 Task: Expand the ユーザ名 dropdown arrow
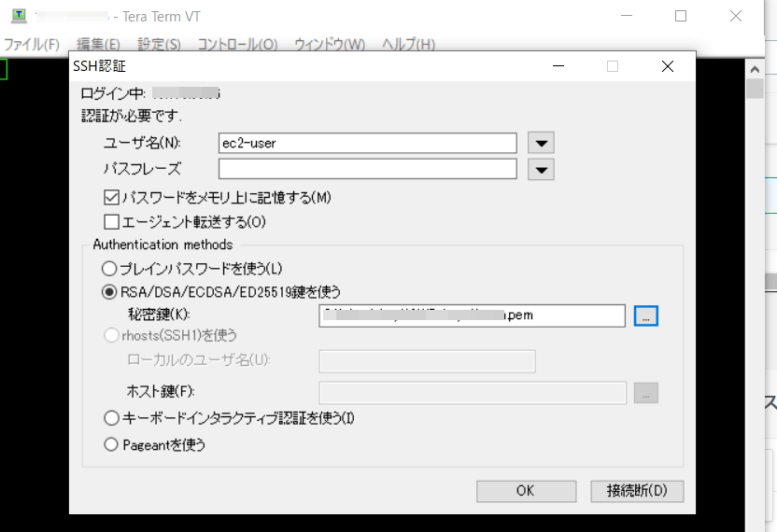click(x=541, y=143)
